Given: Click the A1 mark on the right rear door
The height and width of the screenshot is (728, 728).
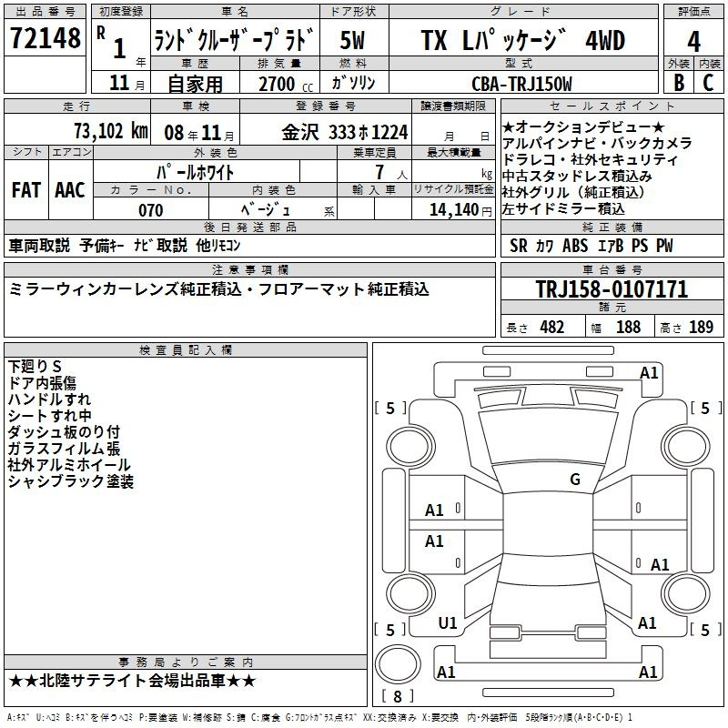Looking at the screenshot, I should coord(659,564).
